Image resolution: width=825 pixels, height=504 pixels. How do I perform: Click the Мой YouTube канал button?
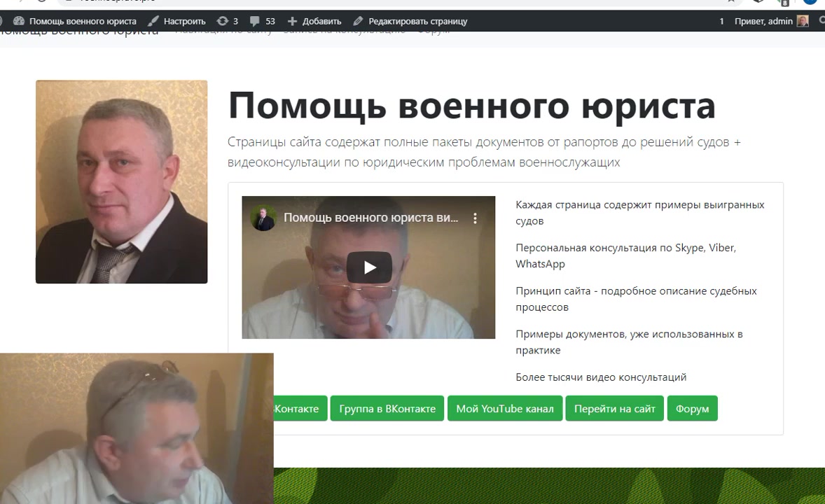504,408
